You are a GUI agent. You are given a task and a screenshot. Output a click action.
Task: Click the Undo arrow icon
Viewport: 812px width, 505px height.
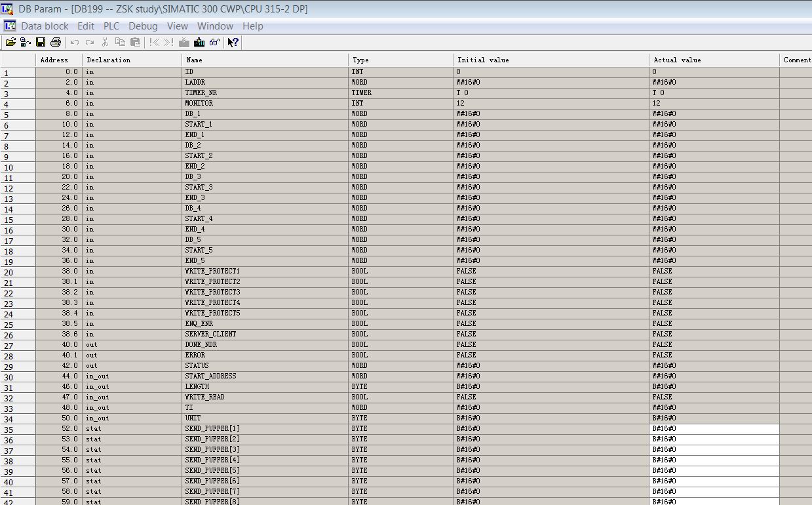click(x=75, y=42)
